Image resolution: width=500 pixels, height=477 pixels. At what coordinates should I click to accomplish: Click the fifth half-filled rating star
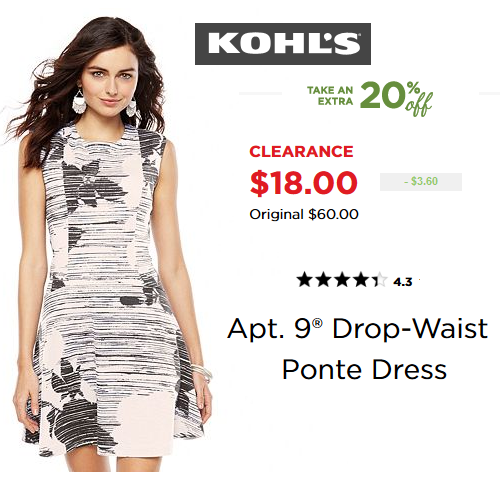point(380,280)
